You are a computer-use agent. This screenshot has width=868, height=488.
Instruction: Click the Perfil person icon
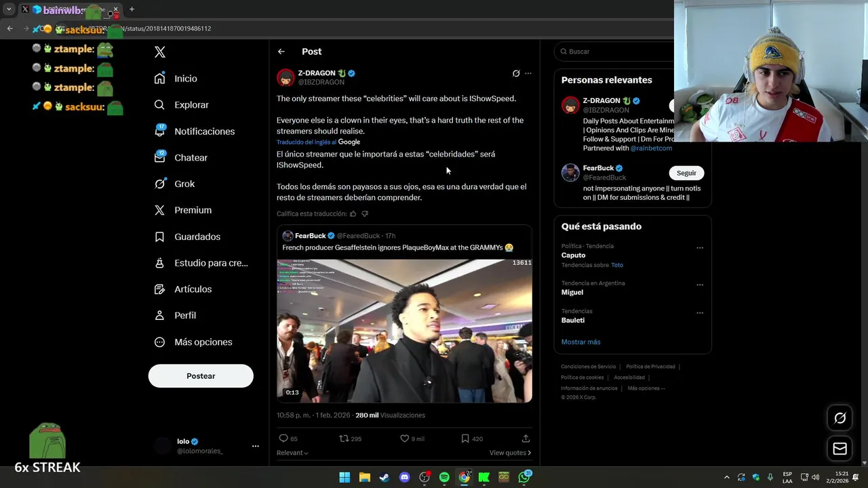pyautogui.click(x=160, y=315)
